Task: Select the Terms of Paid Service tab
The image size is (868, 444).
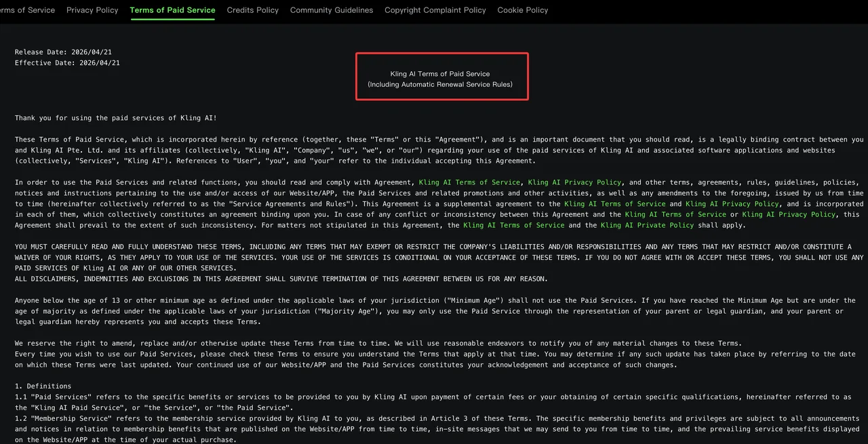Action: coord(172,10)
